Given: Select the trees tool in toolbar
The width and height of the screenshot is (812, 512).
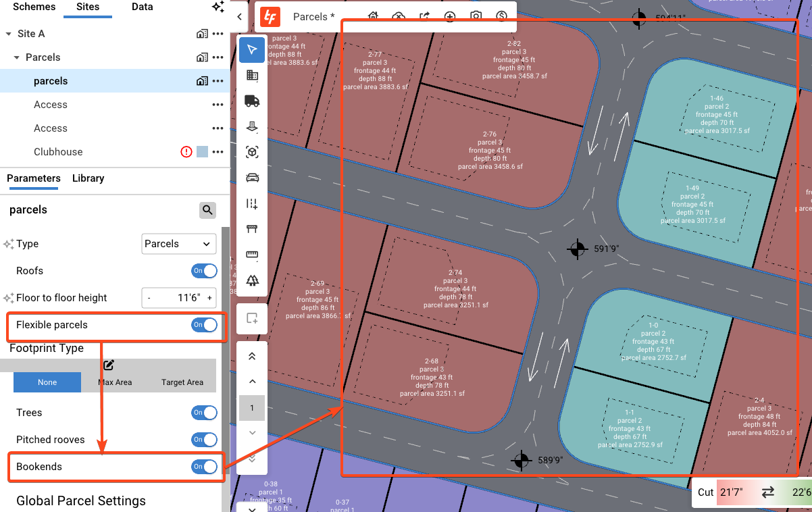Looking at the screenshot, I should (252, 280).
